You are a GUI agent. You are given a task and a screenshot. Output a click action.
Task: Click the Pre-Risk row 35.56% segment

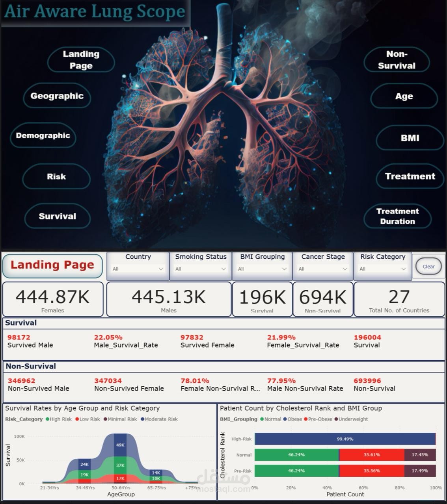click(x=372, y=471)
